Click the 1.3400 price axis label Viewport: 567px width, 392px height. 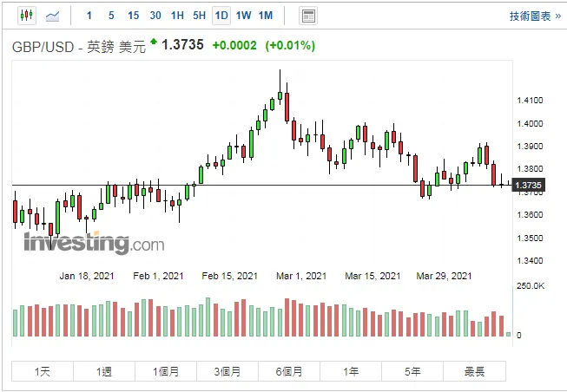[x=531, y=260]
